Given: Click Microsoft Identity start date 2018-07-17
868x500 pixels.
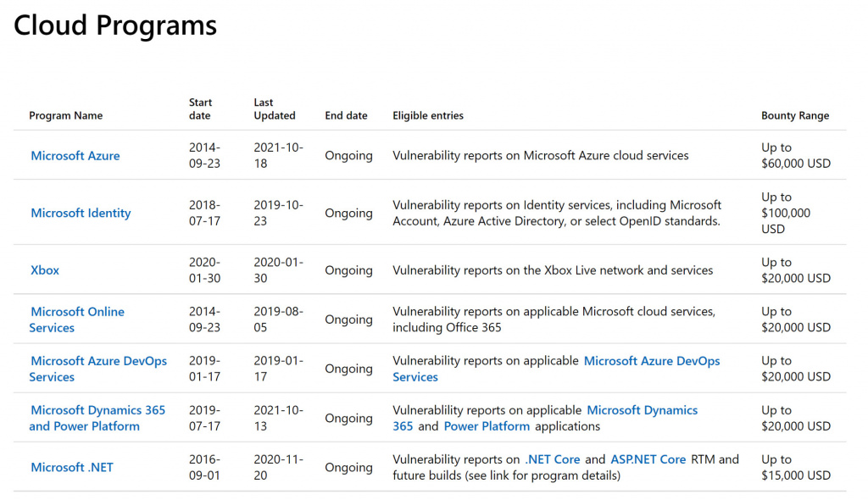Looking at the screenshot, I should [205, 214].
